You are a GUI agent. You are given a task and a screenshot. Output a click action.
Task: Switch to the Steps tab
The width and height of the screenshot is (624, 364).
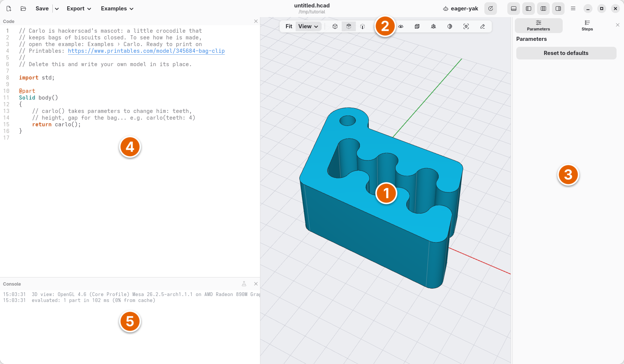coord(587,26)
